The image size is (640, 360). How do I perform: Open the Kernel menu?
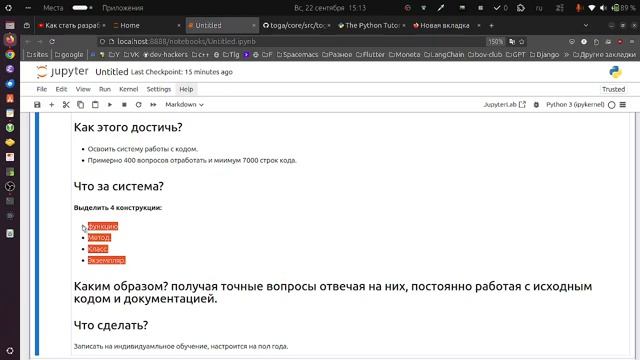129,89
